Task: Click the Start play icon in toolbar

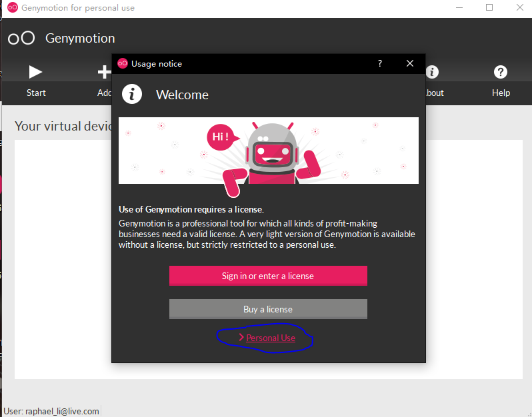Action: coord(35,72)
